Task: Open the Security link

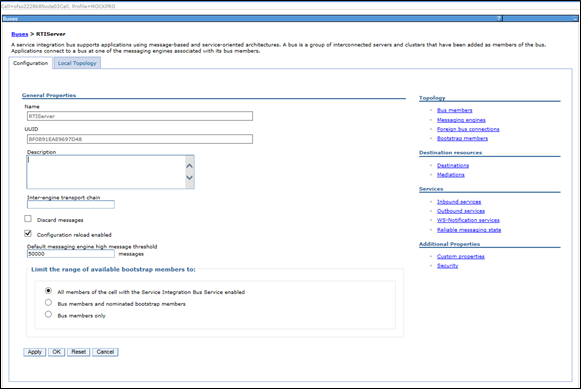Action: [x=447, y=266]
